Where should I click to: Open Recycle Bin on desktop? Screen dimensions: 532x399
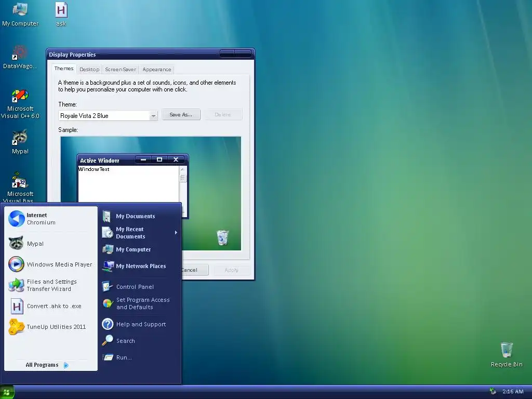tap(507, 354)
